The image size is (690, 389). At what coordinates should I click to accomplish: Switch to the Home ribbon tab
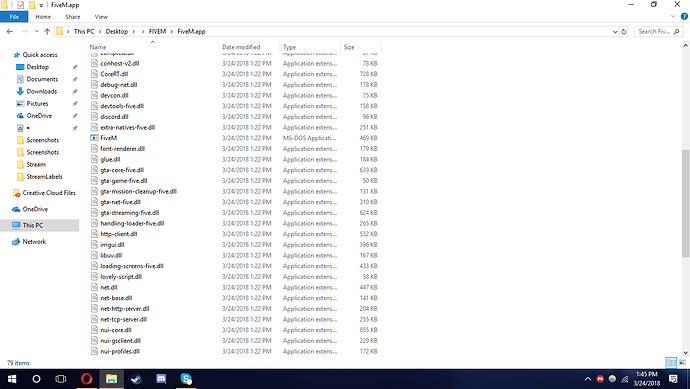coord(43,17)
